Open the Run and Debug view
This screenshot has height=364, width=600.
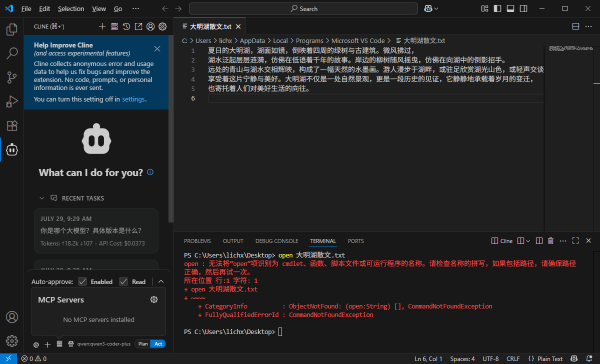tap(11, 101)
